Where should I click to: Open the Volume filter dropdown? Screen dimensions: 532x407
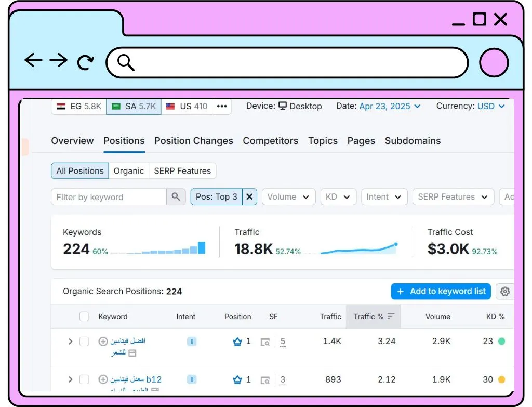[x=288, y=197]
